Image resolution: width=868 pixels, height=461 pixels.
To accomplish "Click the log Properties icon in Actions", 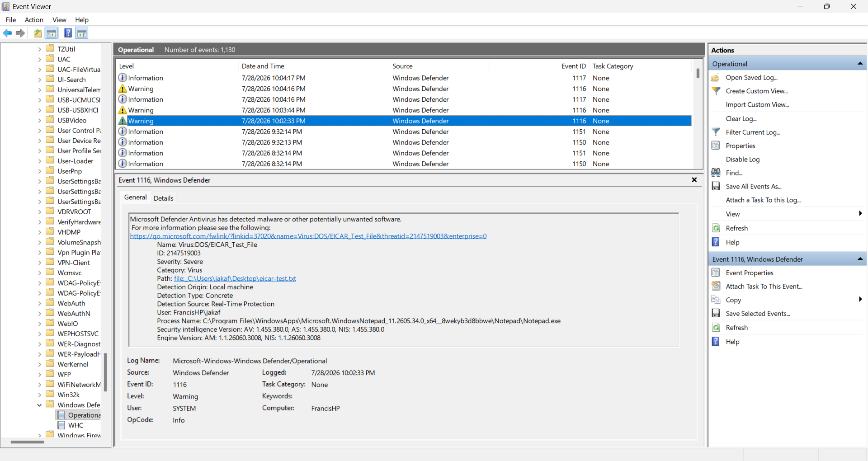I will tap(716, 146).
